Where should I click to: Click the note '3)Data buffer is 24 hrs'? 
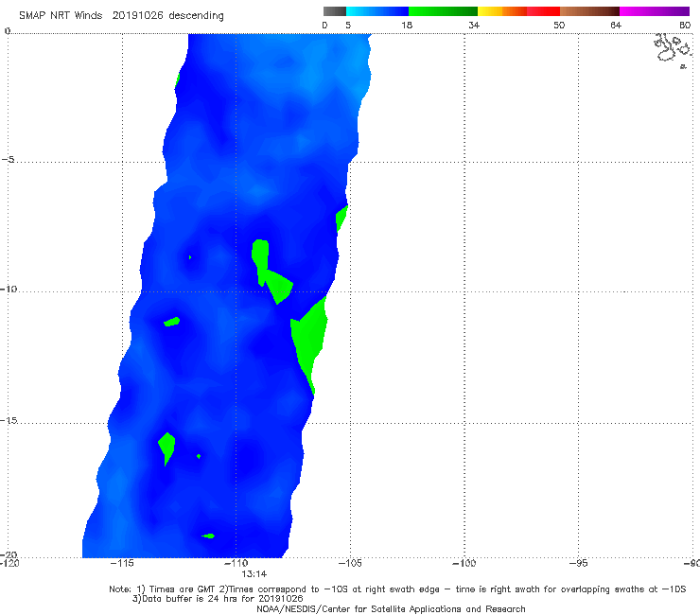218,599
